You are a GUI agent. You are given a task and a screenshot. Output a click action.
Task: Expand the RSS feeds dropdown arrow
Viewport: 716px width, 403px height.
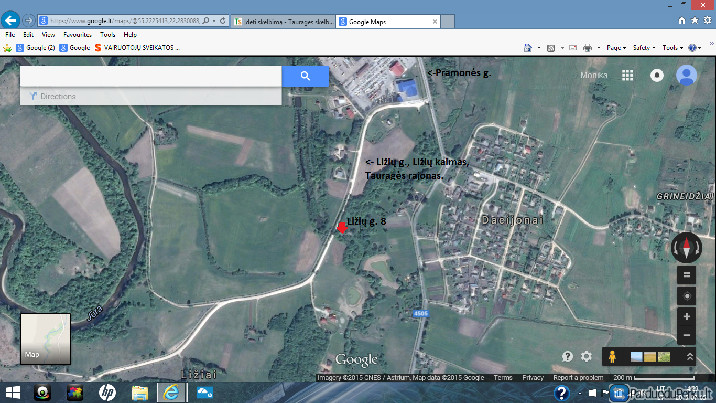(x=562, y=47)
